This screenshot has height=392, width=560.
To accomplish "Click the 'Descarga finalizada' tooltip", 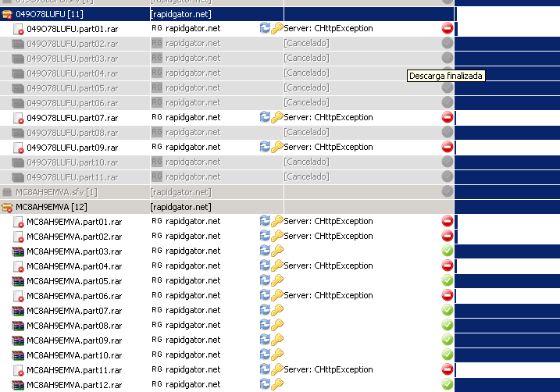I will pos(447,76).
